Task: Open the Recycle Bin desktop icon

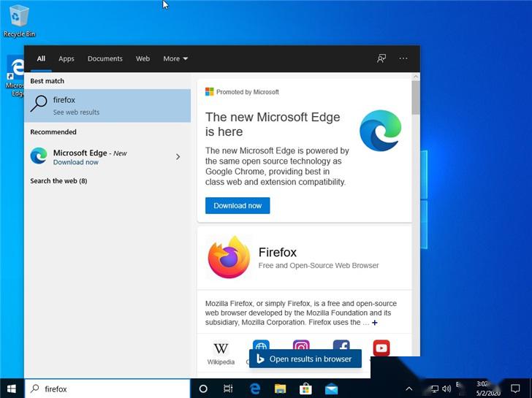Action: pyautogui.click(x=19, y=20)
